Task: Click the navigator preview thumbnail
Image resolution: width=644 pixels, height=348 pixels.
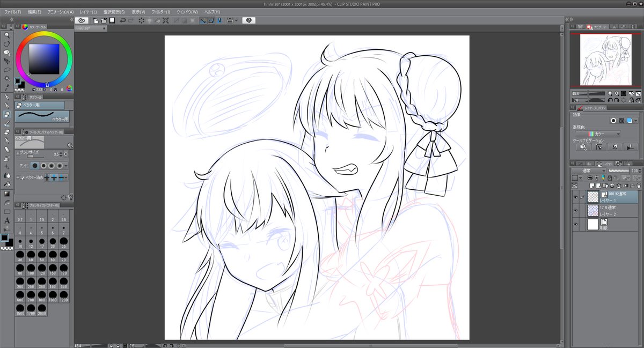Action: point(607,60)
